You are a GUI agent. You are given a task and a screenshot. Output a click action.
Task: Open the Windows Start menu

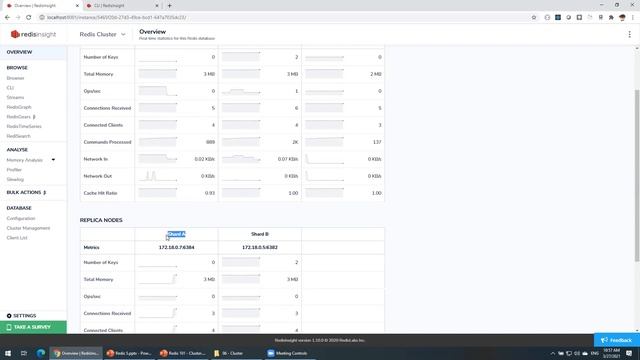8,353
